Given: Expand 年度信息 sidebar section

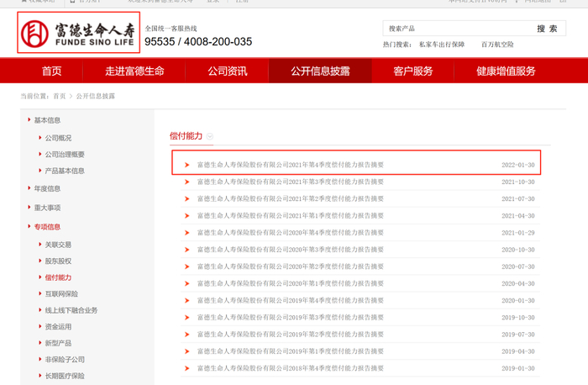Looking at the screenshot, I should 47,188.
